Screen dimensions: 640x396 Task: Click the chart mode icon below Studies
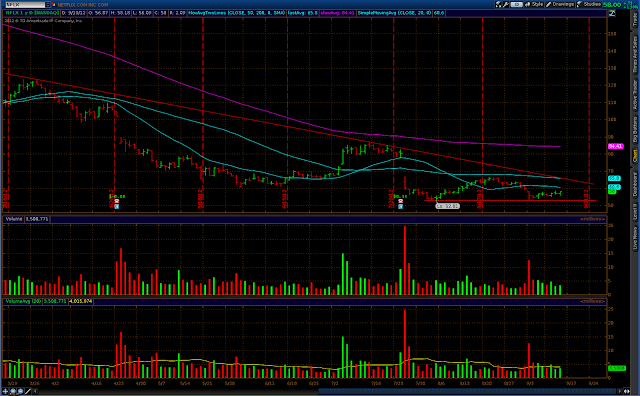(612, 13)
